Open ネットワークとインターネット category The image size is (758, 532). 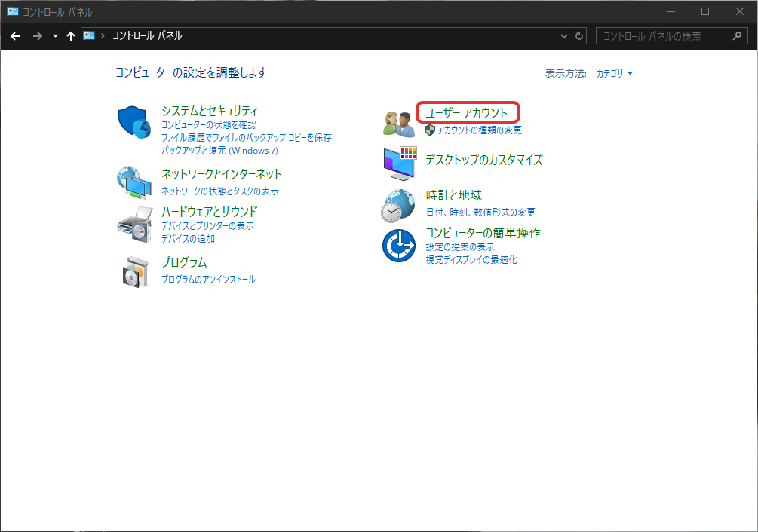click(222, 174)
